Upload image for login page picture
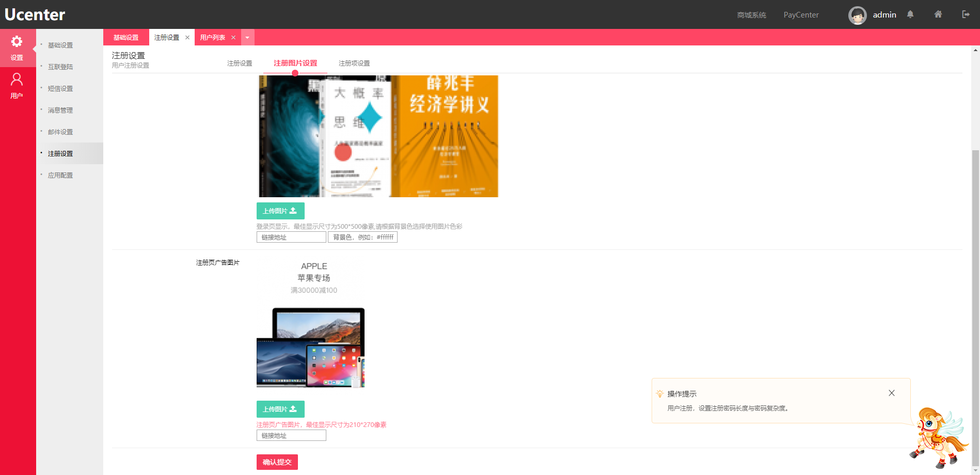Viewport: 980px width, 475px height. [280, 211]
